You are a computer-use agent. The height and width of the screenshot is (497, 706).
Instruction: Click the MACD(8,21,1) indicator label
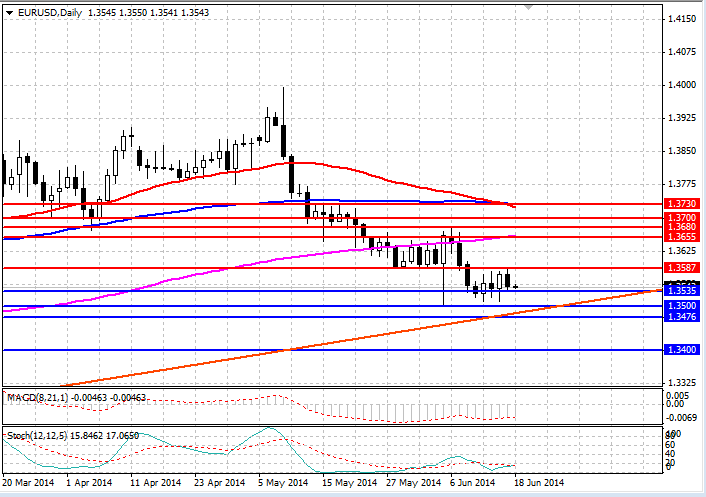click(39, 398)
